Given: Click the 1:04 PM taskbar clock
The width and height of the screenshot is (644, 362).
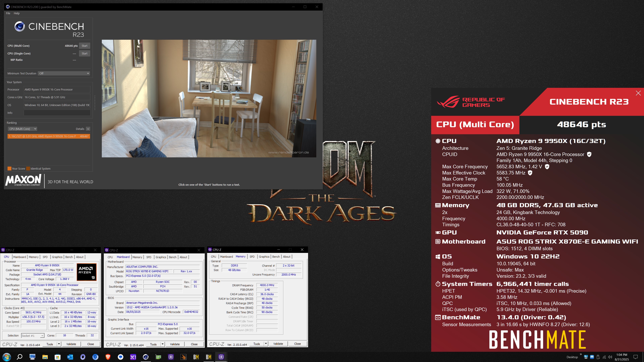Looking at the screenshot, I should tap(622, 355).
